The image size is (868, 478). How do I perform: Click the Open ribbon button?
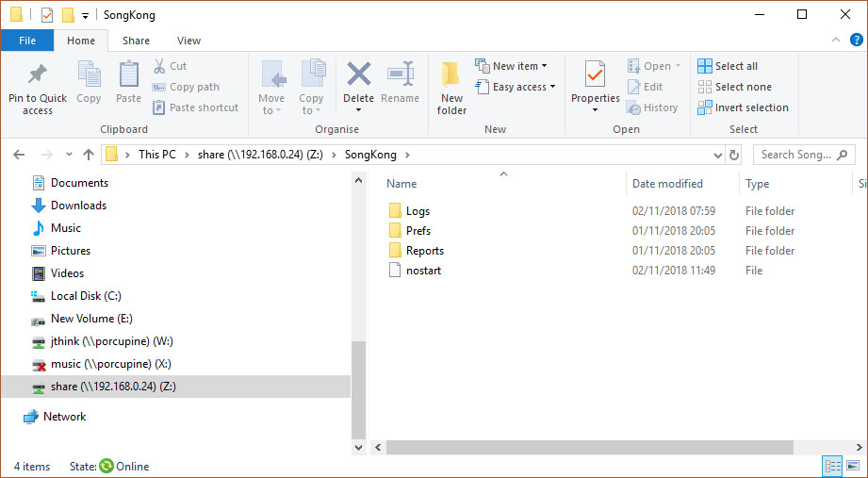[x=654, y=66]
